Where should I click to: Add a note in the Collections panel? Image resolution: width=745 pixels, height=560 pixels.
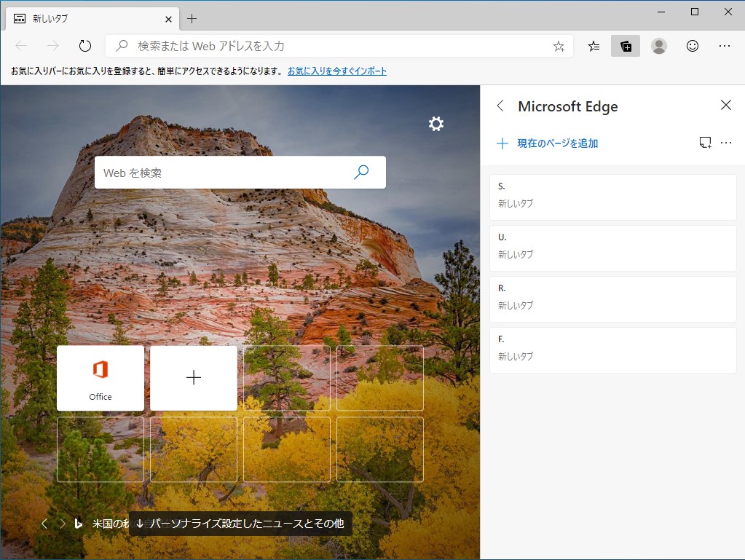point(704,143)
